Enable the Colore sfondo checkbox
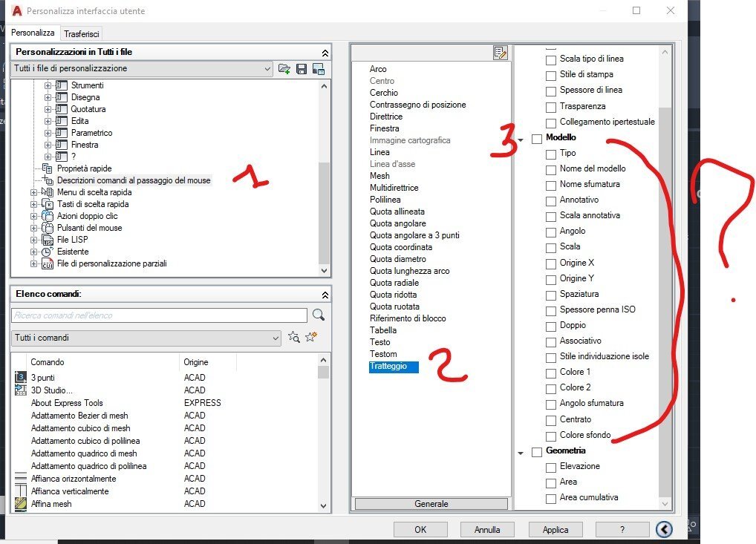This screenshot has width=756, height=544. click(x=550, y=436)
